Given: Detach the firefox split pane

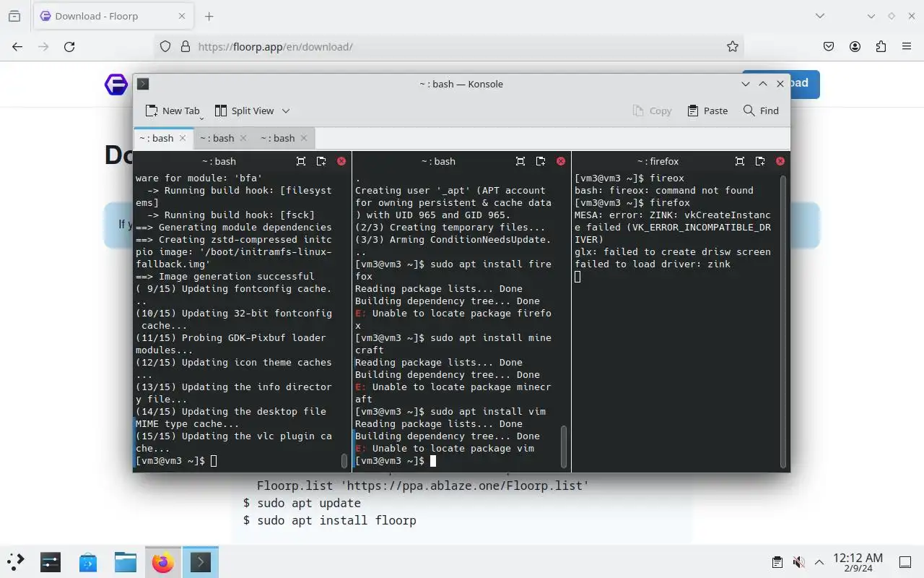Looking at the screenshot, I should pos(760,161).
